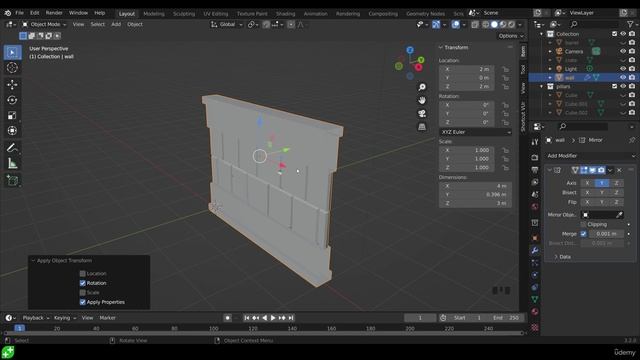Jump to the first frame
The width and height of the screenshot is (640, 360).
(x=247, y=318)
